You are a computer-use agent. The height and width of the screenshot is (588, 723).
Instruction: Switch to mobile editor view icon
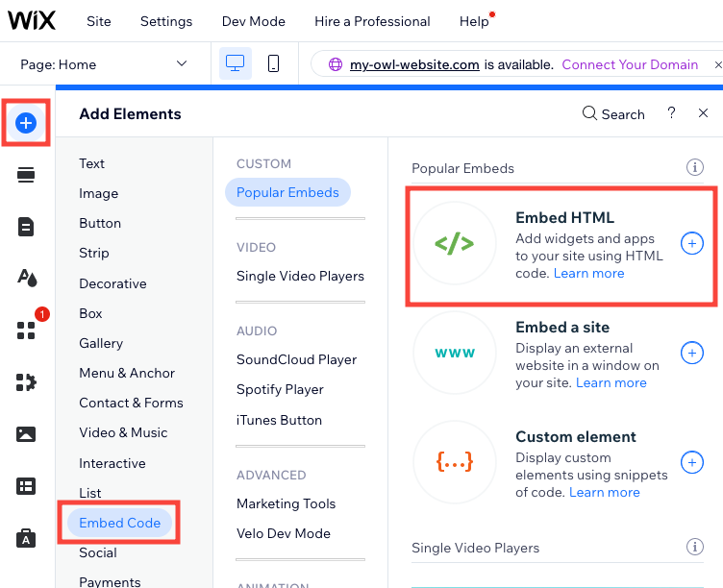(273, 64)
